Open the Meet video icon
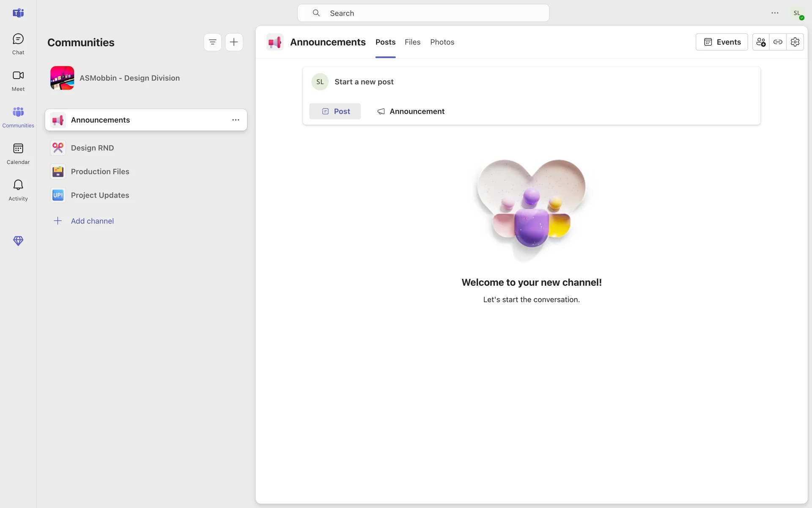Image resolution: width=812 pixels, height=508 pixels. tap(18, 80)
